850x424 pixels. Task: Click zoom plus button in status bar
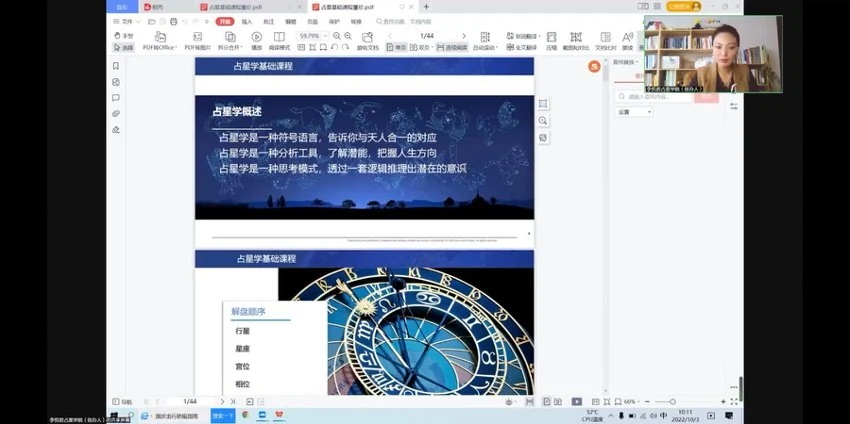point(723,402)
